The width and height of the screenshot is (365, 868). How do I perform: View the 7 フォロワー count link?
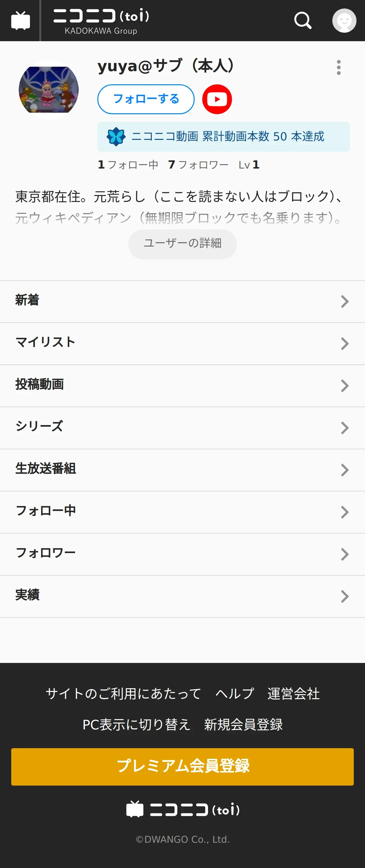coord(198,165)
